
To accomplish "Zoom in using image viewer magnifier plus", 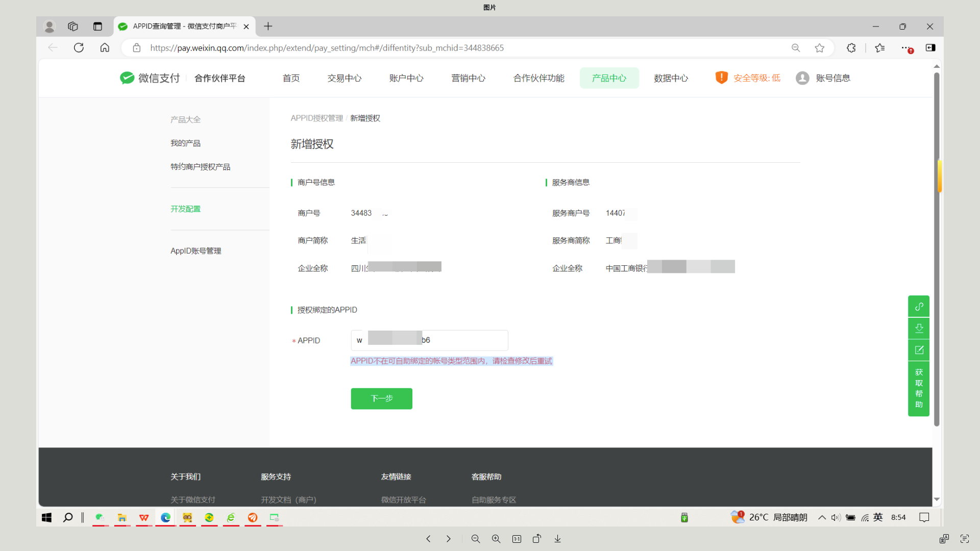I will coord(496,539).
